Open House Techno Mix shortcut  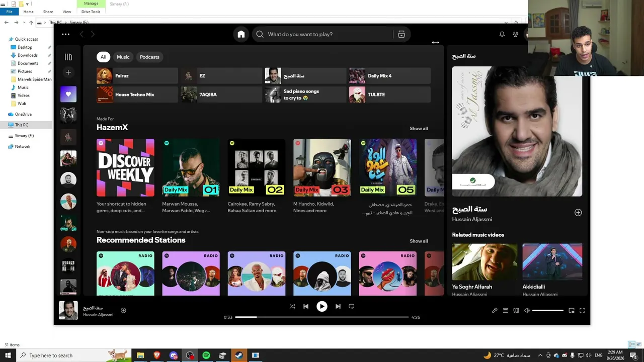[137, 95]
